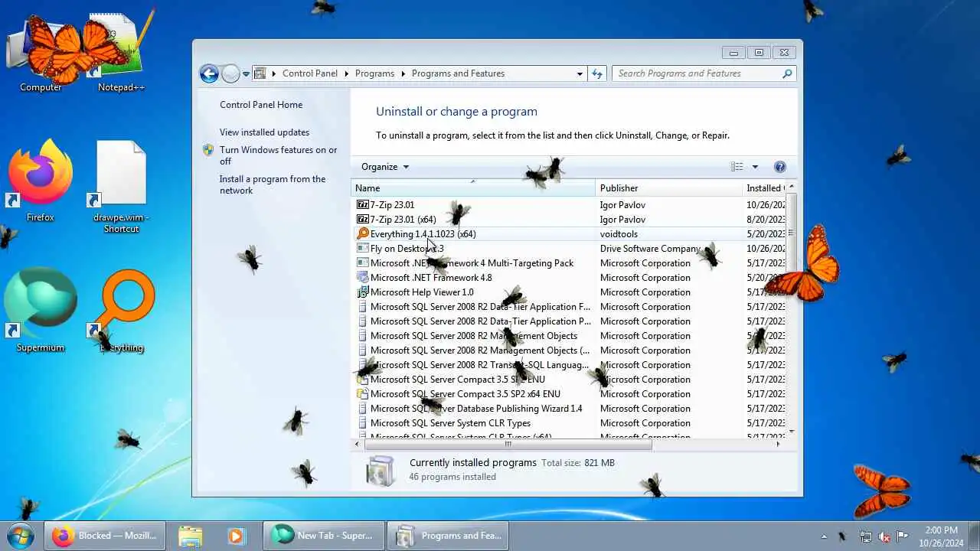Select the 7-Zip 23.01 (x64) entry
980x551 pixels.
tap(569, 220)
